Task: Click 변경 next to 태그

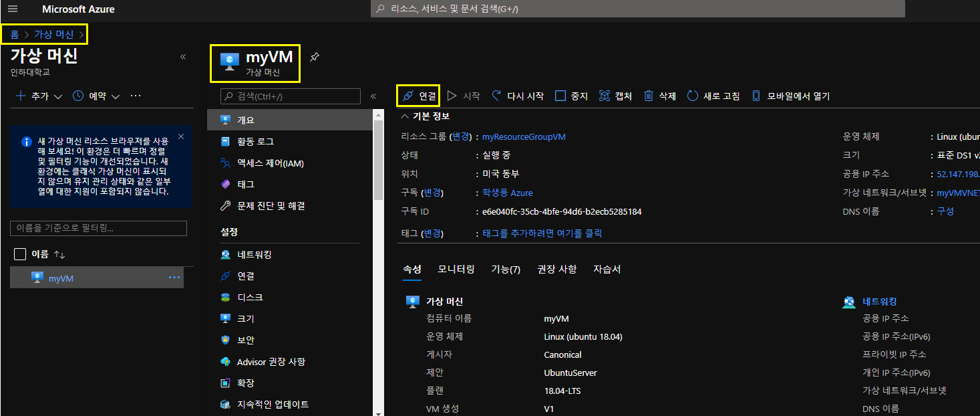Action: pos(432,233)
